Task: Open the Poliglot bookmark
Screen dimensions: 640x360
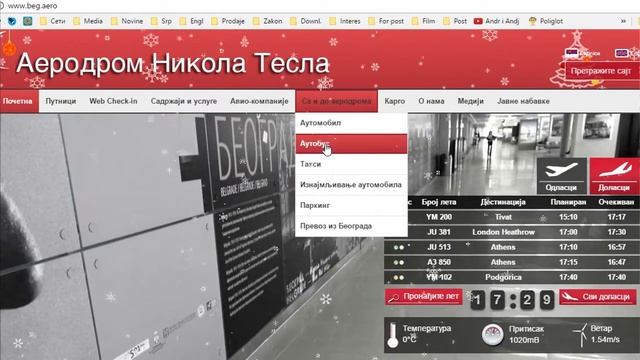Action: pos(546,21)
